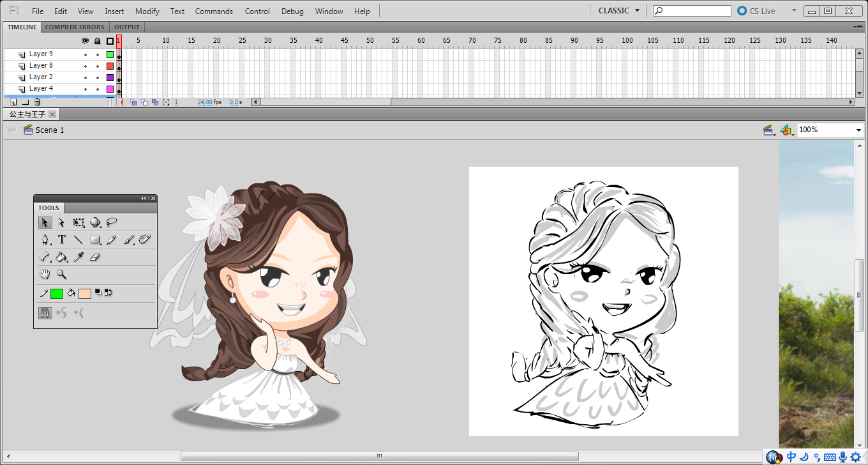Toggle Lock All Layers padlock icon
Viewport: 868px width, 465px height.
coord(98,41)
